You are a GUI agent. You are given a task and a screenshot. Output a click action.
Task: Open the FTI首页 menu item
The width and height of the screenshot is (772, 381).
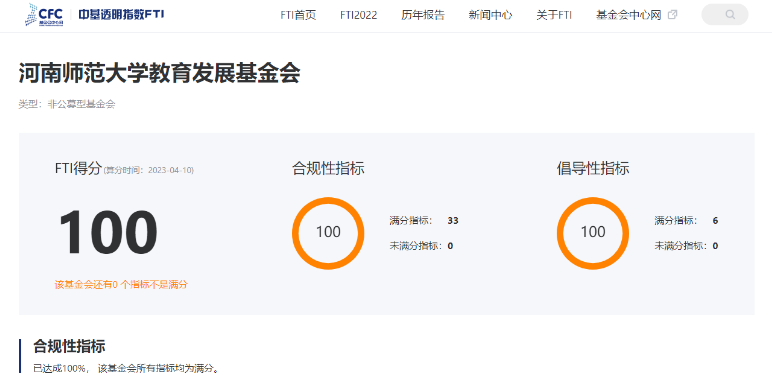298,15
